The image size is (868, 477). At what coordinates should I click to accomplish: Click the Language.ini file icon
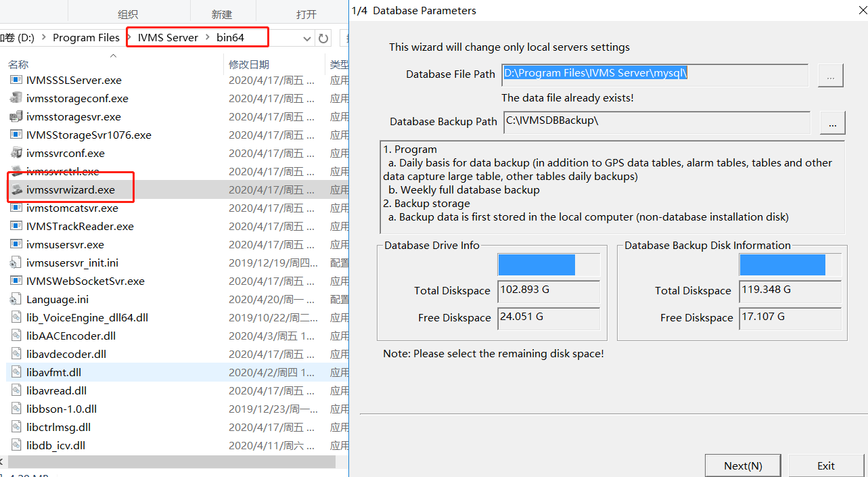click(16, 299)
